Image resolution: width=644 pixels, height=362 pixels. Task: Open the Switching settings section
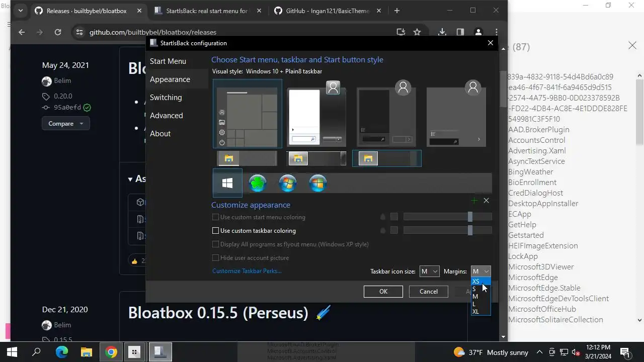pos(166,98)
